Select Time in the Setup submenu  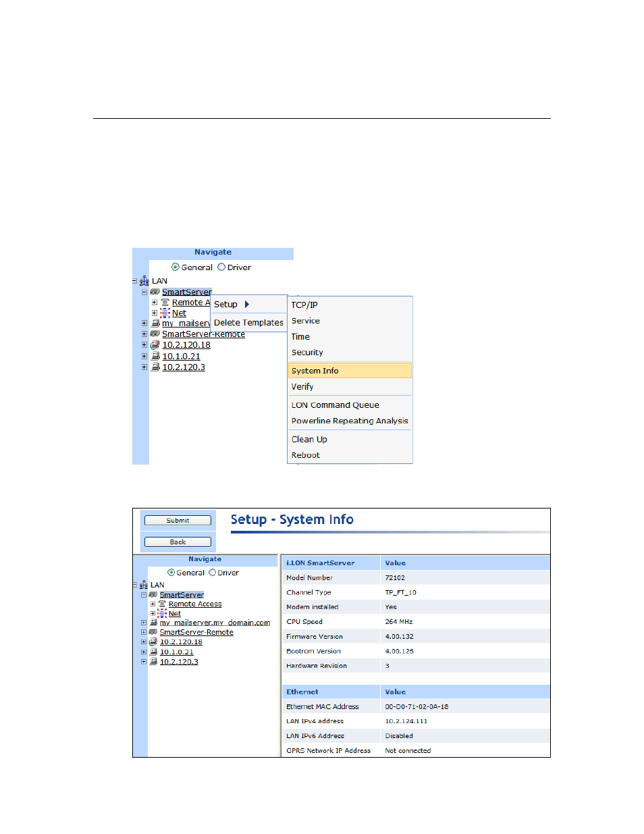click(x=350, y=337)
